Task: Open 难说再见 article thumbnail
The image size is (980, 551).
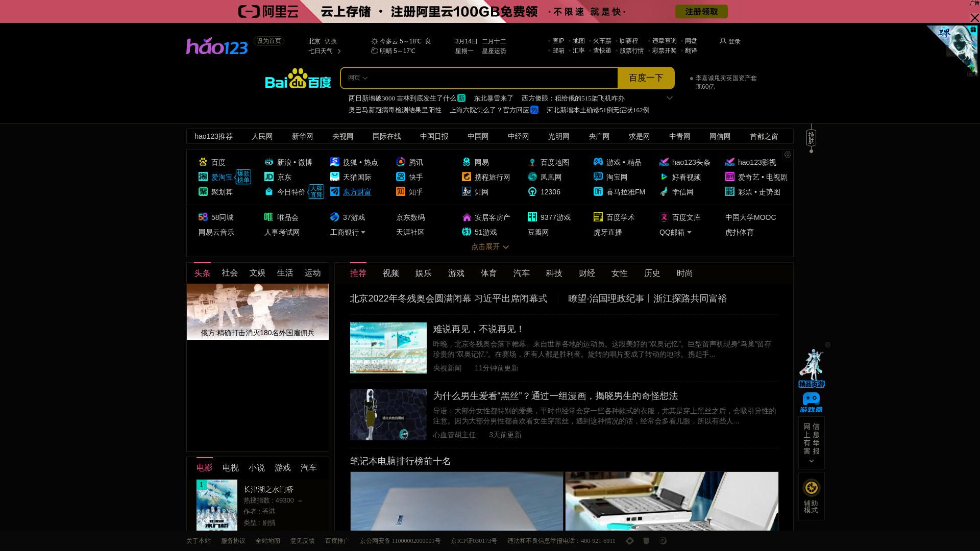Action: [x=388, y=348]
